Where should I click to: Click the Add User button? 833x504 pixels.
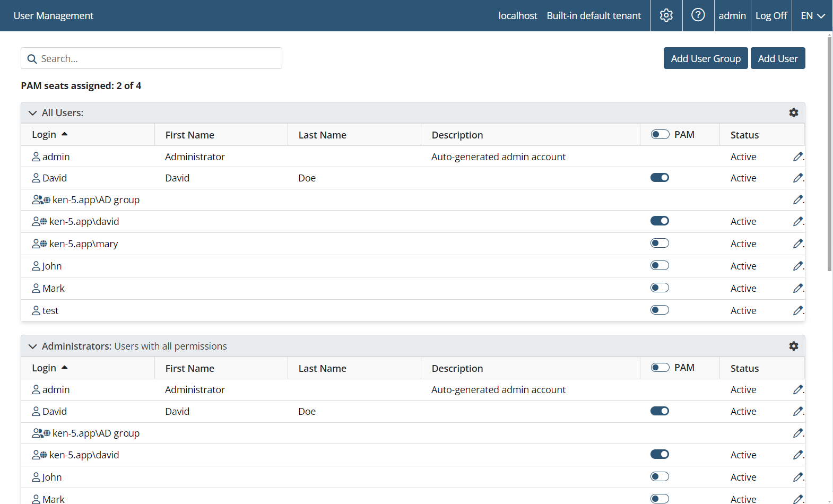tap(777, 58)
